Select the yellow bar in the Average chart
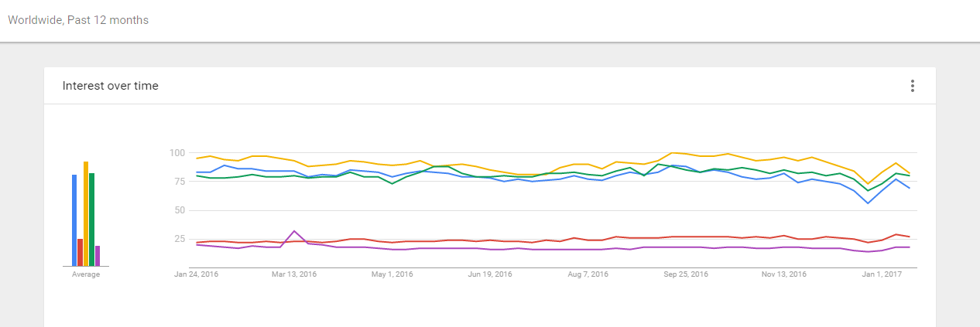This screenshot has height=327, width=980. pos(86,214)
